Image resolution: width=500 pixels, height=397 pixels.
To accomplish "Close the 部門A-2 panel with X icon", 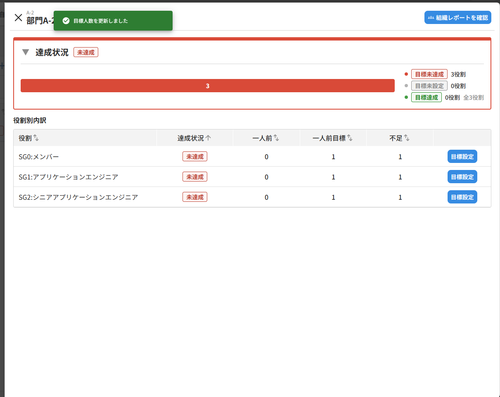I will coord(18,18).
